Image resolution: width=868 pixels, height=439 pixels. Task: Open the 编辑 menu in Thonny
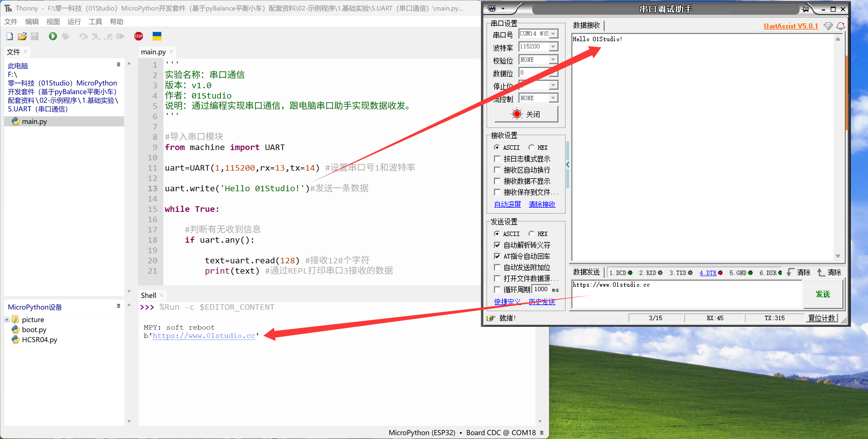32,21
